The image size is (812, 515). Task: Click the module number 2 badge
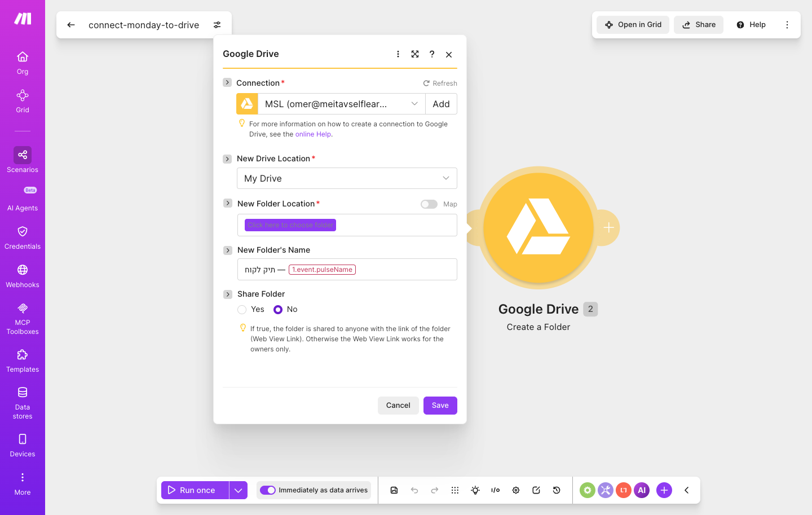(x=590, y=309)
